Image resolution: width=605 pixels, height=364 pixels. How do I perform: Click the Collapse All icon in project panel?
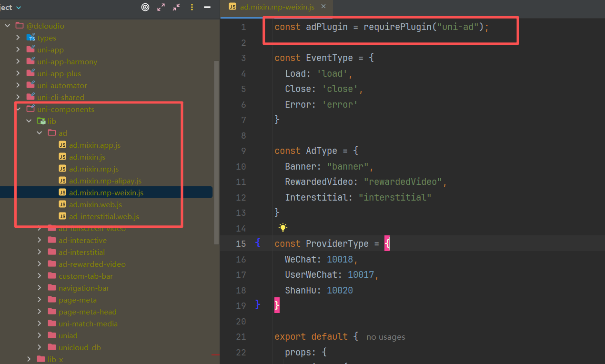pyautogui.click(x=176, y=7)
